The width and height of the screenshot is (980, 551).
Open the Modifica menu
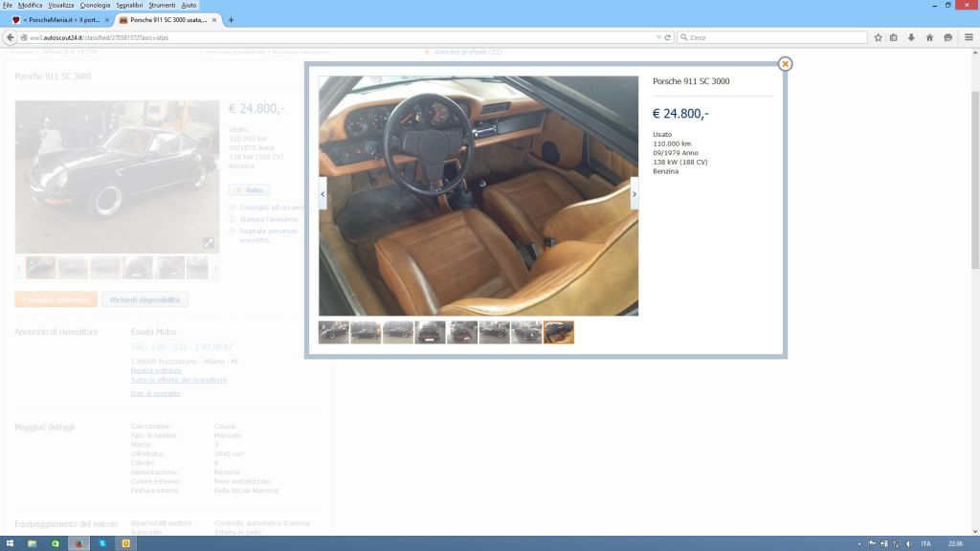tap(30, 5)
